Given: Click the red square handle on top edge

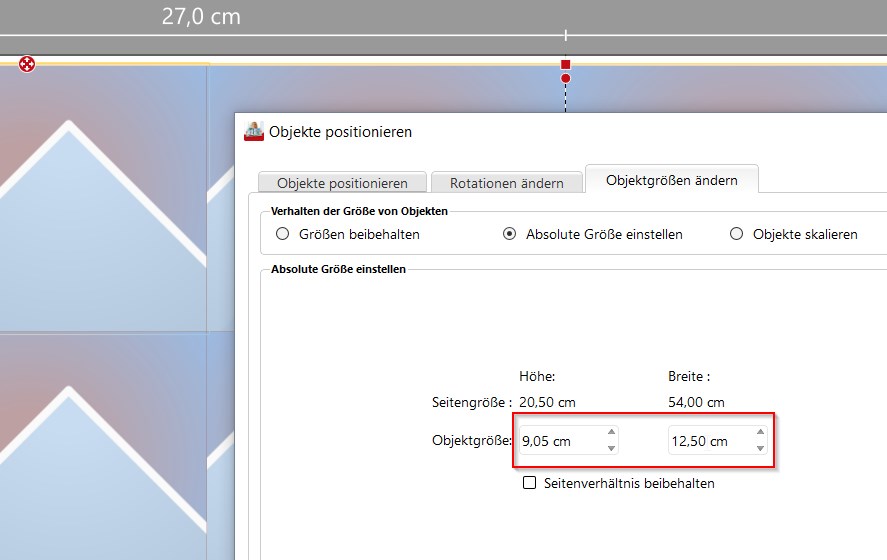Looking at the screenshot, I should pyautogui.click(x=566, y=64).
